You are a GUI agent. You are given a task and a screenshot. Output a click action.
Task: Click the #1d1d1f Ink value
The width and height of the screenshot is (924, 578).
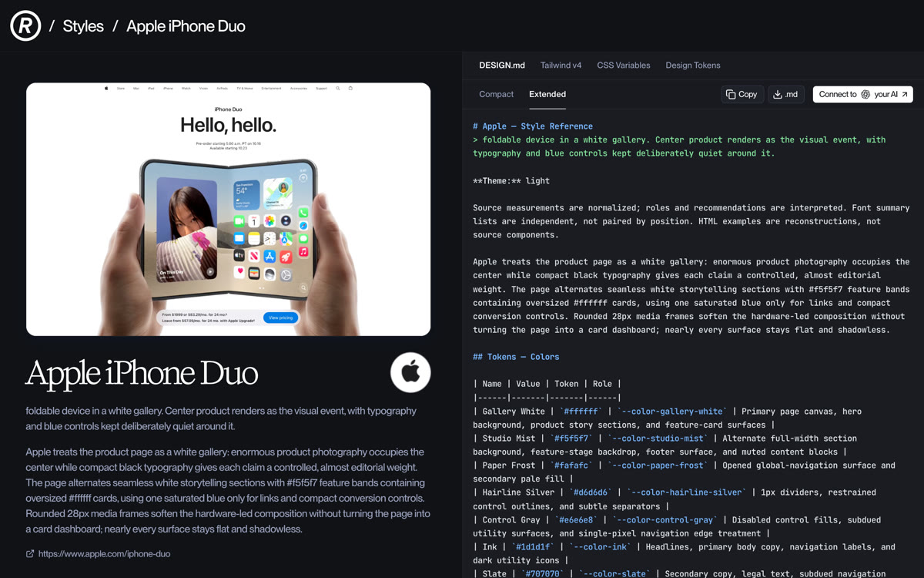coord(533,547)
